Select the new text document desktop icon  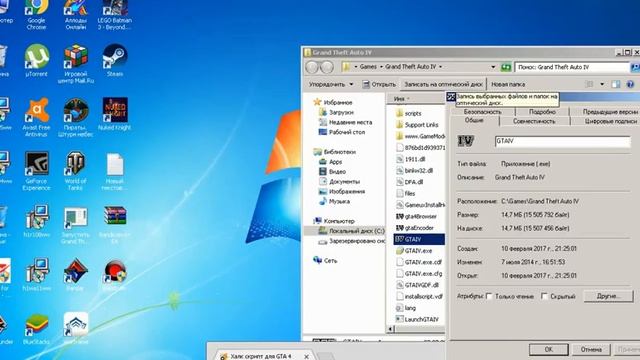coord(115,172)
